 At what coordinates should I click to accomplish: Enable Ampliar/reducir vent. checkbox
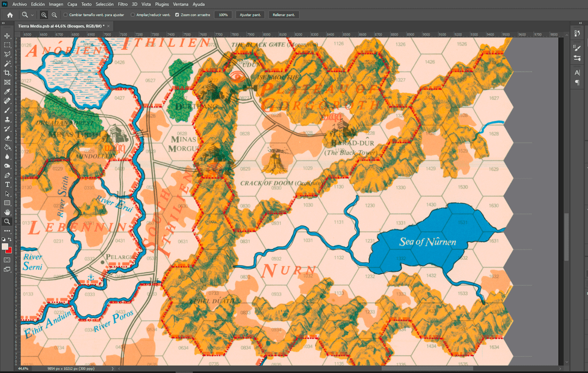(x=133, y=15)
